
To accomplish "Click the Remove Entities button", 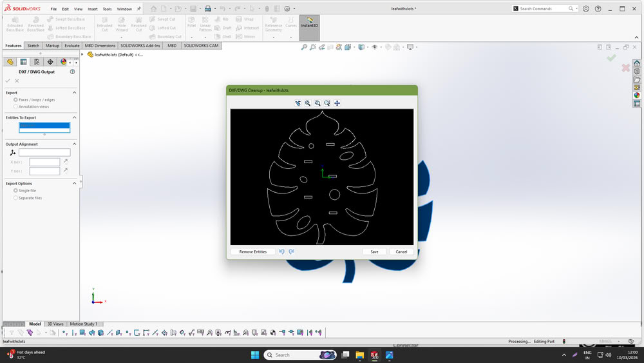I will tap(253, 251).
